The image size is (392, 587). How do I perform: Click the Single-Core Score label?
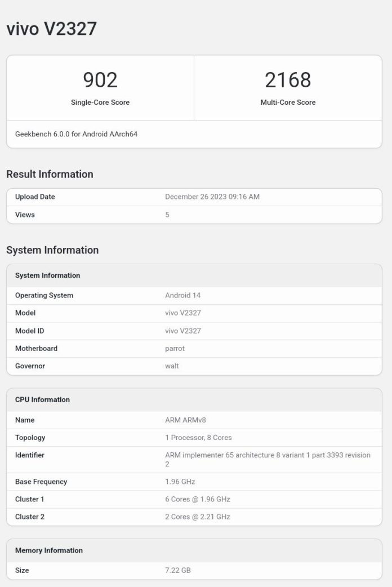tap(100, 102)
